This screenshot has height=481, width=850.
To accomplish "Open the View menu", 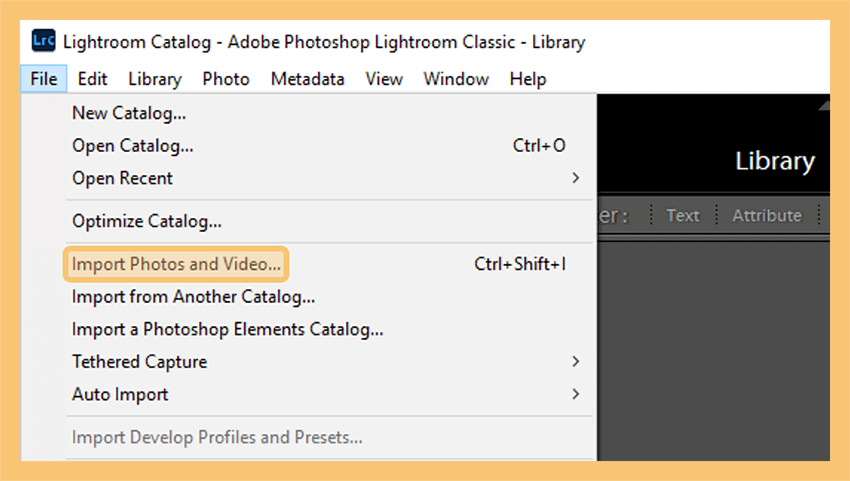I will [x=384, y=79].
